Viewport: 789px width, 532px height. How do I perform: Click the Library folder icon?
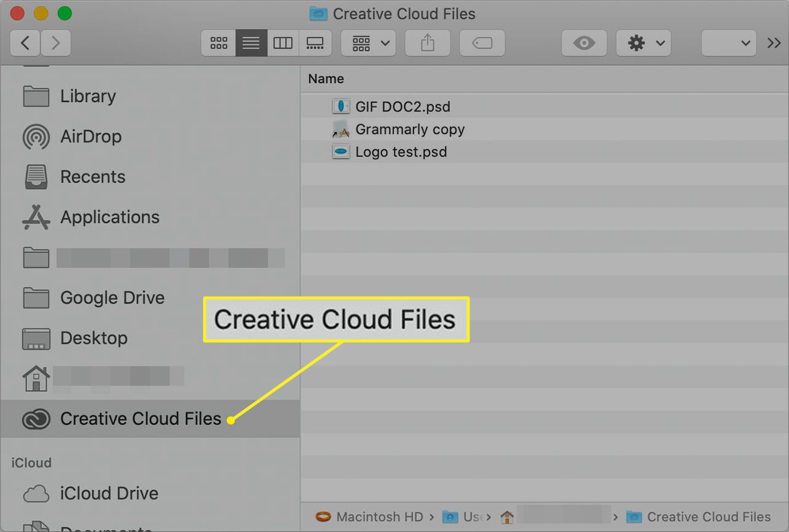pyautogui.click(x=36, y=96)
